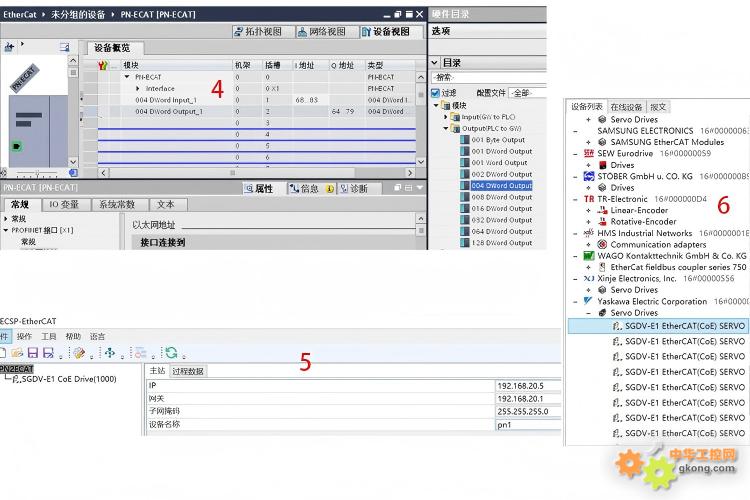
Task: Click the Topology view icon
Action: 239,32
